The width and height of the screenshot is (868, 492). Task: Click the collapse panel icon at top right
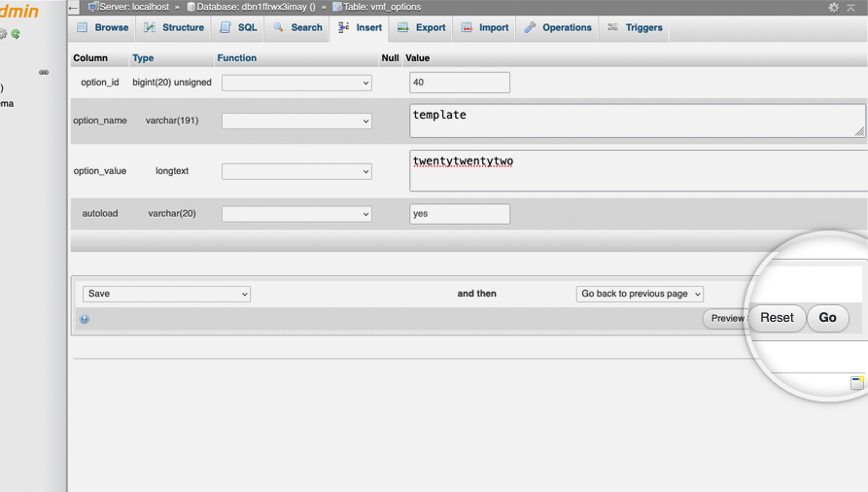tap(851, 8)
